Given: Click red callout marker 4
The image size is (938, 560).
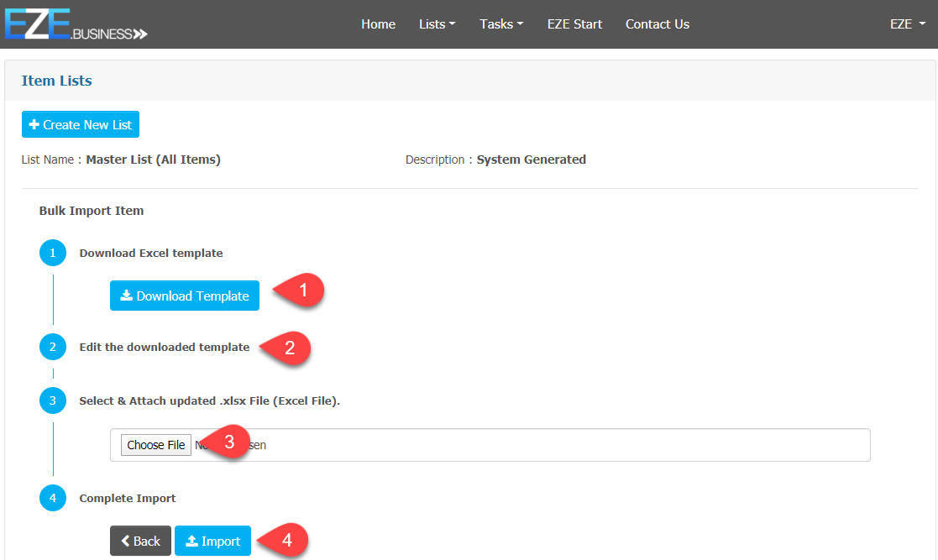Looking at the screenshot, I should 284,541.
